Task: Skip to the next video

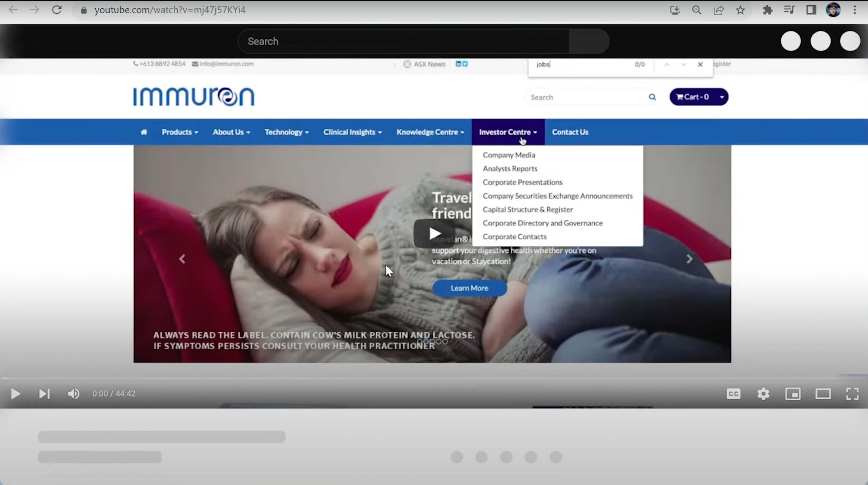Action: [44, 393]
